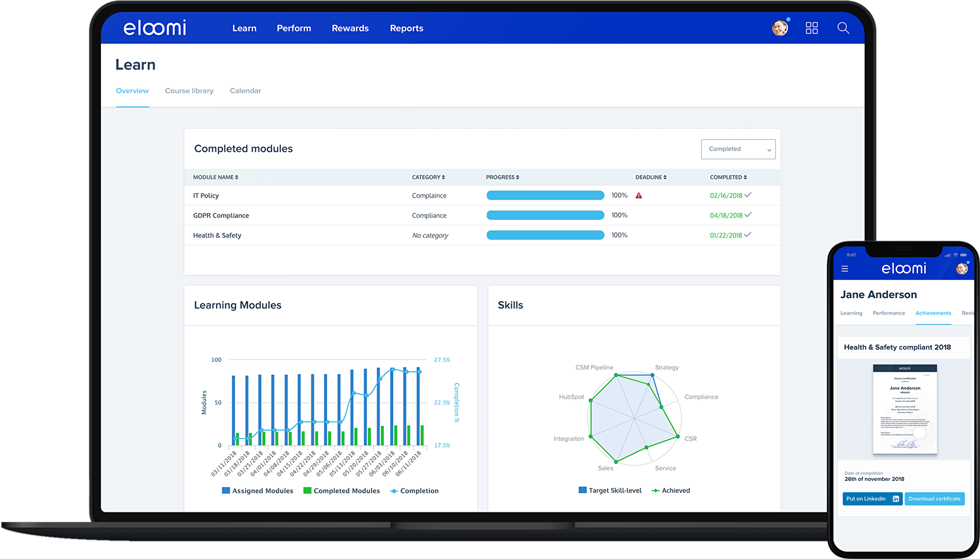The image size is (980, 559).
Task: Sort the table by Deadline column
Action: (650, 177)
